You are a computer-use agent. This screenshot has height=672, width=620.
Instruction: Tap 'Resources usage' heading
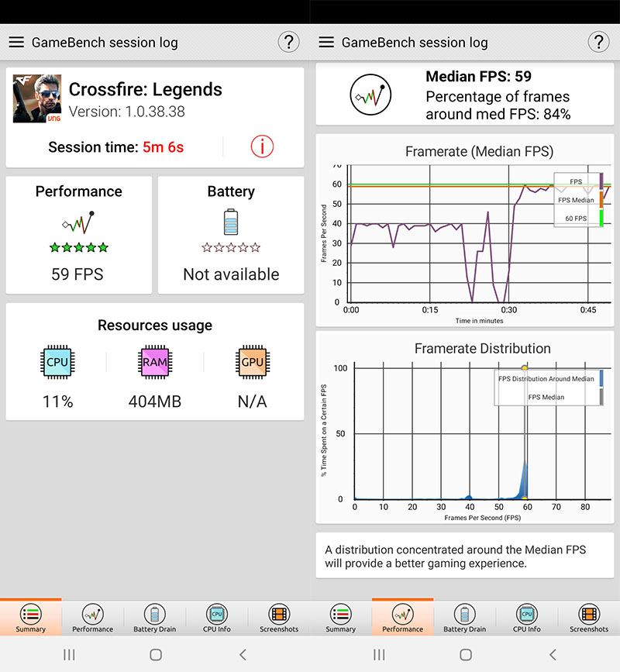155,326
